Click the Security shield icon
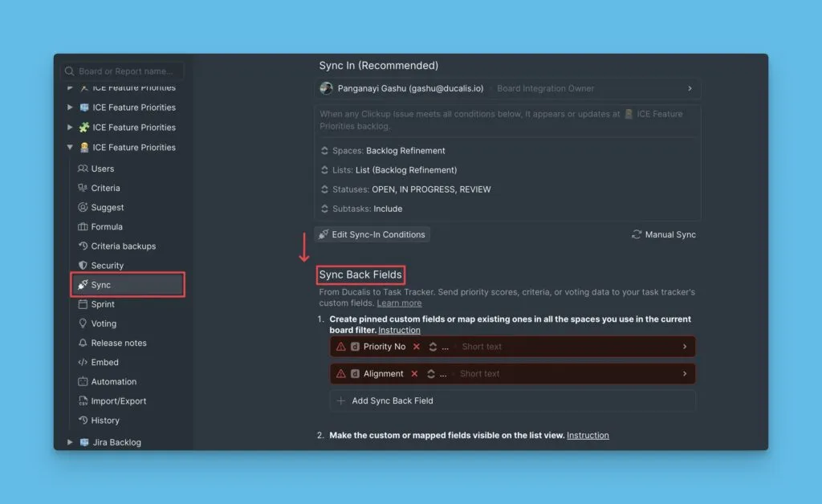The image size is (822, 504). tap(83, 266)
